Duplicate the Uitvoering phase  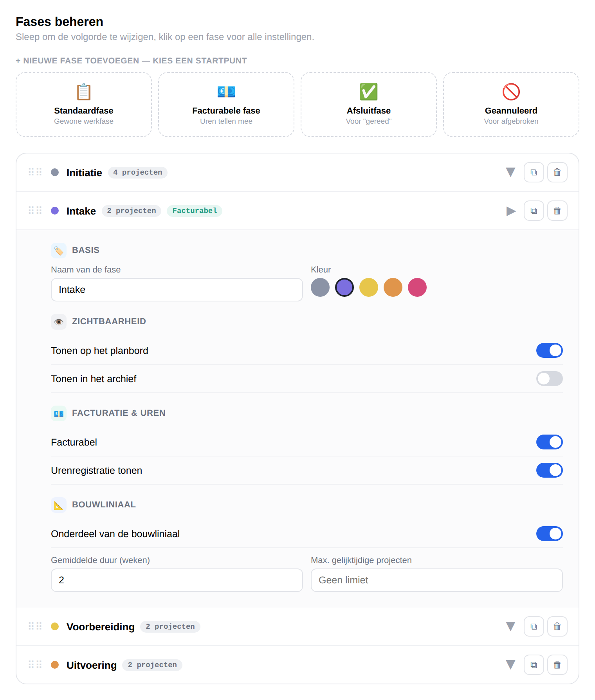[x=534, y=665]
